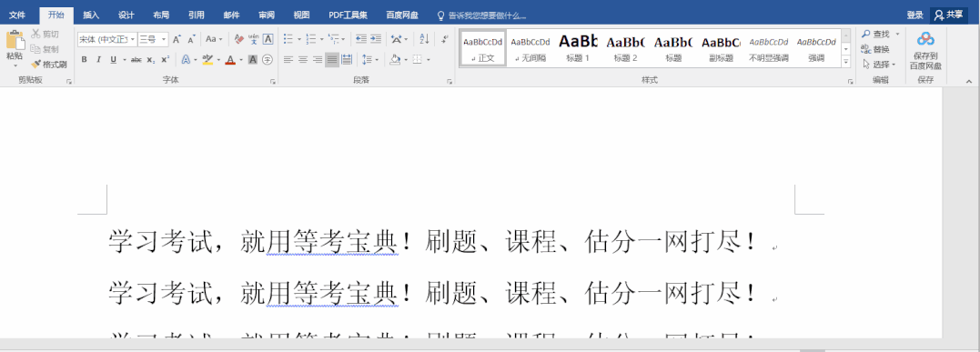The height and width of the screenshot is (352, 980).
Task: Click Save to Baidu Netdisk icon
Action: tap(925, 39)
